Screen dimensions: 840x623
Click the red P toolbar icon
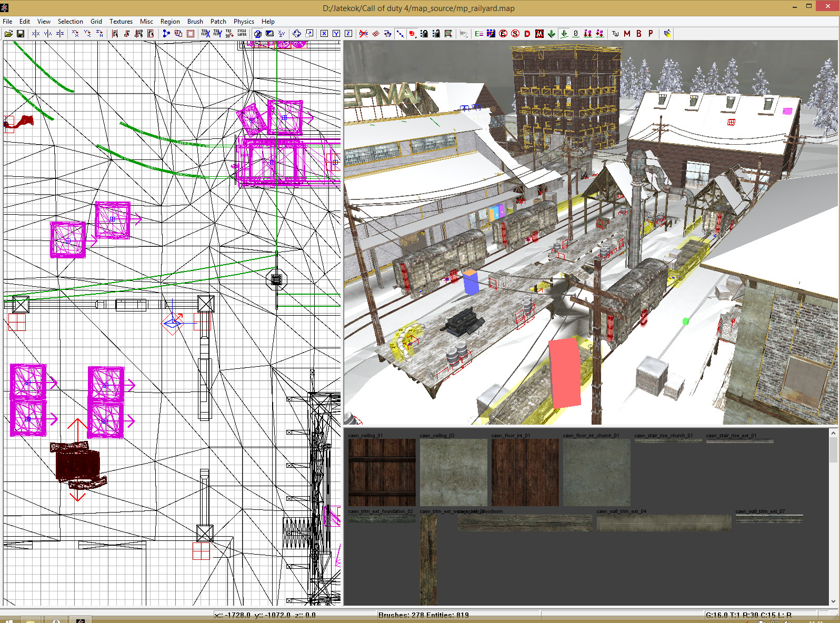pyautogui.click(x=651, y=34)
